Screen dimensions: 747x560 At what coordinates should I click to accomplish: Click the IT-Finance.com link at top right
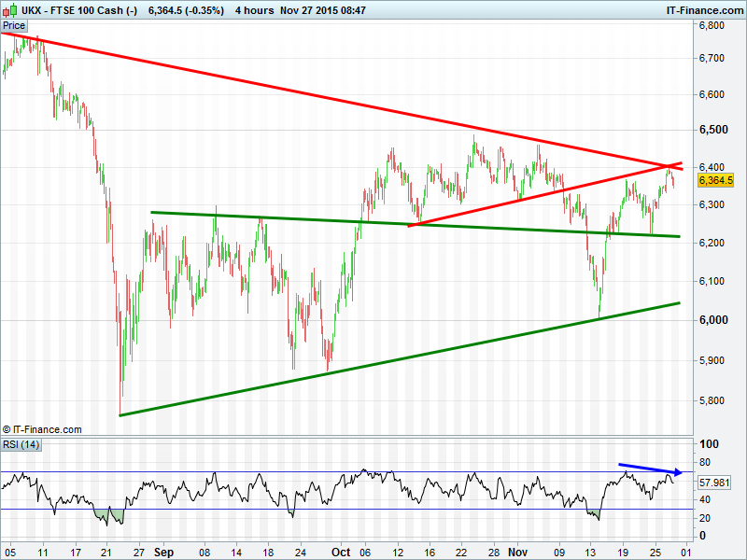(705, 10)
